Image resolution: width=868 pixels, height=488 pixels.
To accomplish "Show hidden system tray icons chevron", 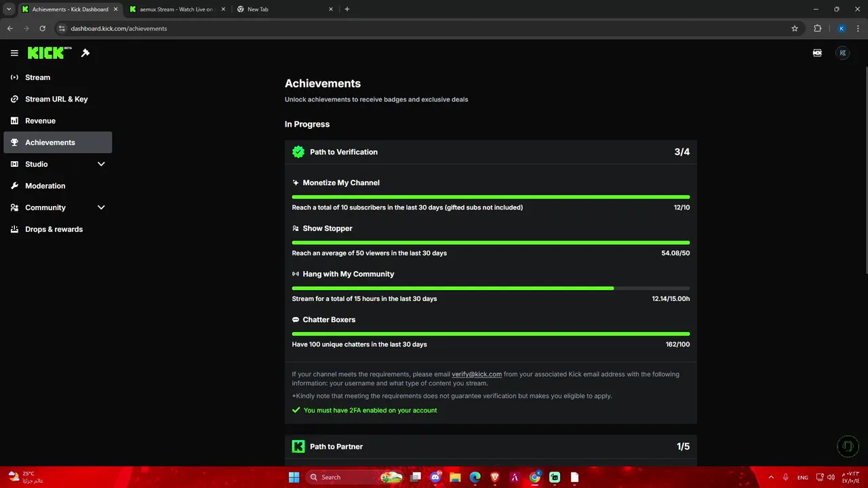I will click(x=771, y=477).
